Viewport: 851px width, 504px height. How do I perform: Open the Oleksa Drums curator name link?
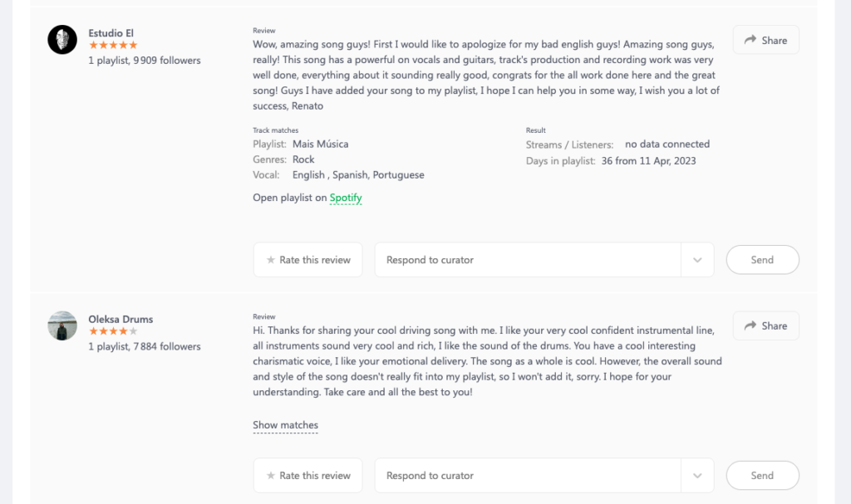pyautogui.click(x=121, y=319)
